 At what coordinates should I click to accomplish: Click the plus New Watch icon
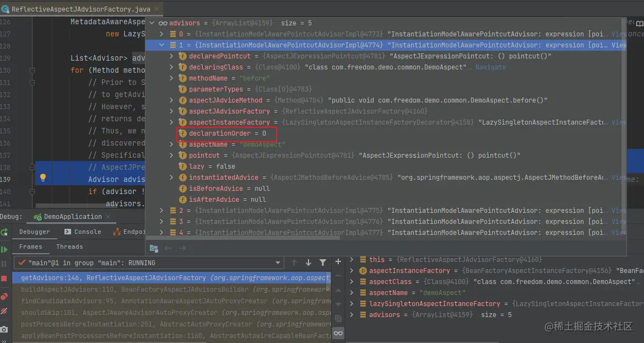pyautogui.click(x=338, y=261)
